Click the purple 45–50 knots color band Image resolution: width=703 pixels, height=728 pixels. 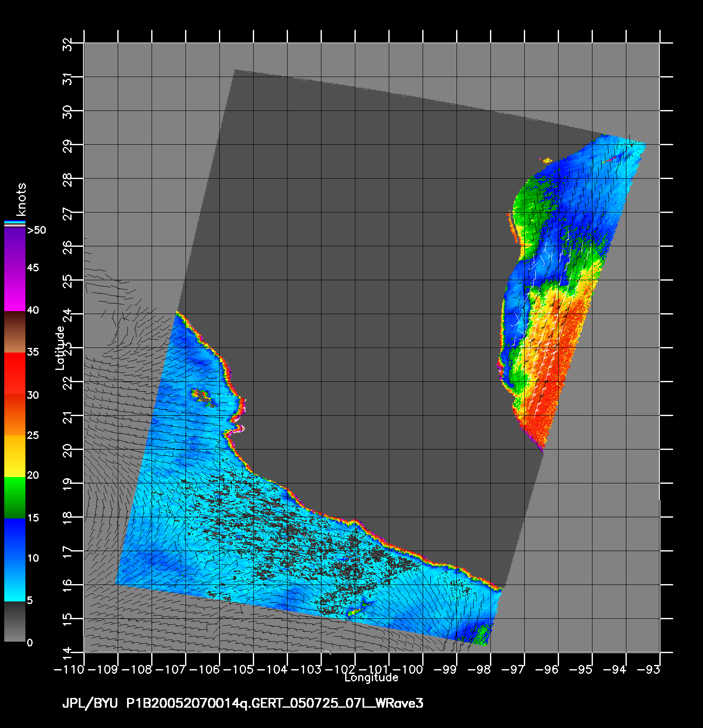click(x=15, y=249)
